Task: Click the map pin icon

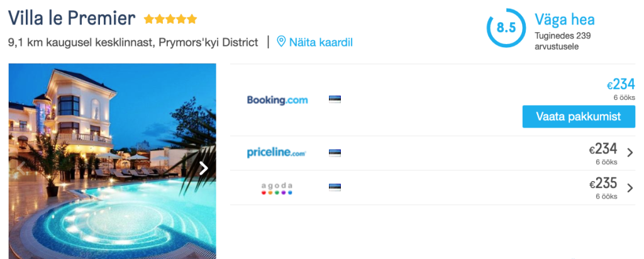Action: [x=281, y=42]
